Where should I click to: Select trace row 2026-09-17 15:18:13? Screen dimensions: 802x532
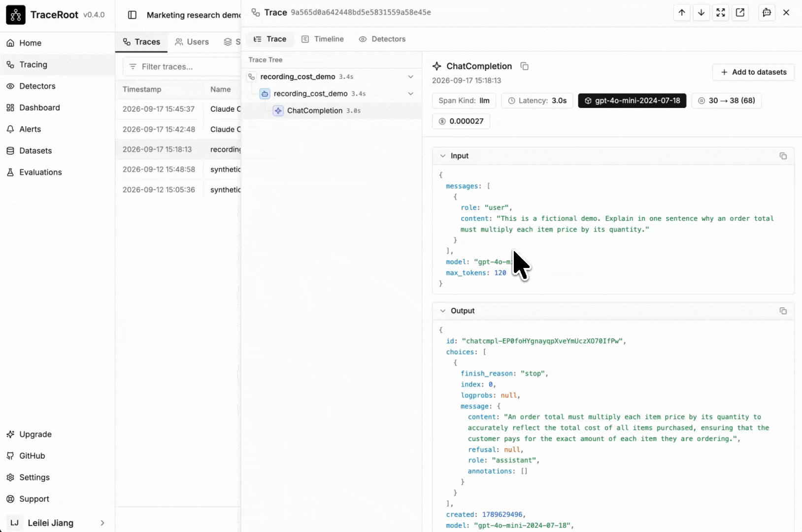click(178, 149)
